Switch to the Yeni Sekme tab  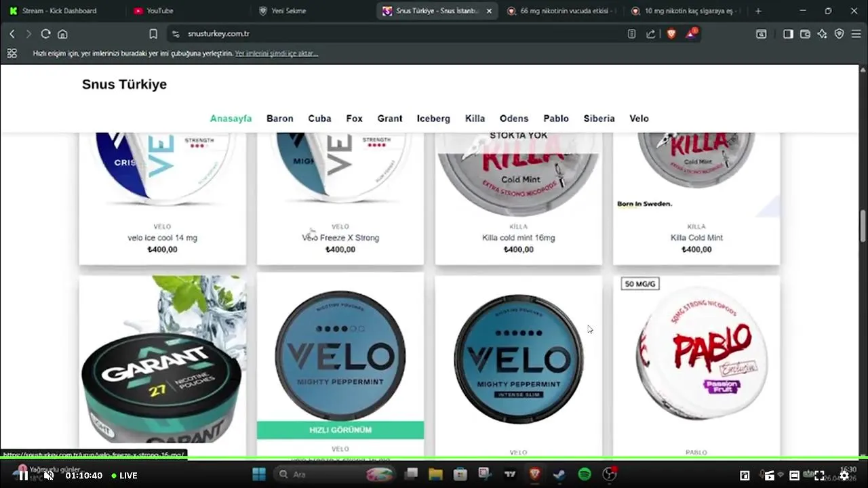coord(288,11)
